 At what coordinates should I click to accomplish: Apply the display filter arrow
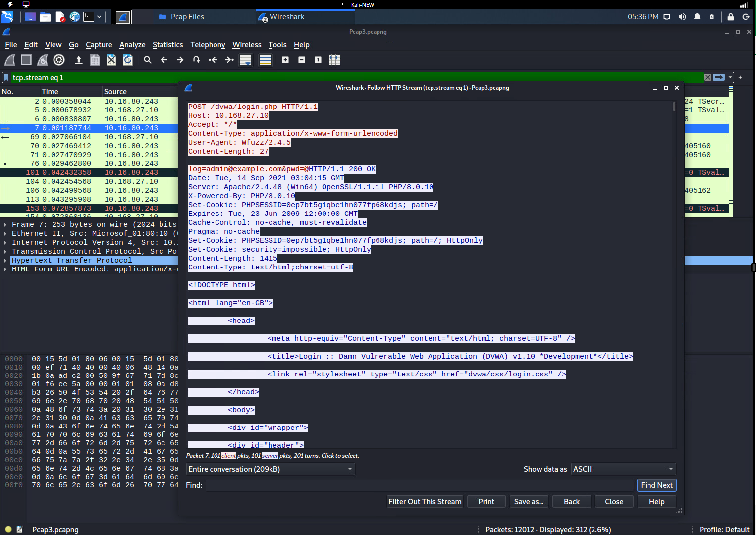[x=719, y=77]
